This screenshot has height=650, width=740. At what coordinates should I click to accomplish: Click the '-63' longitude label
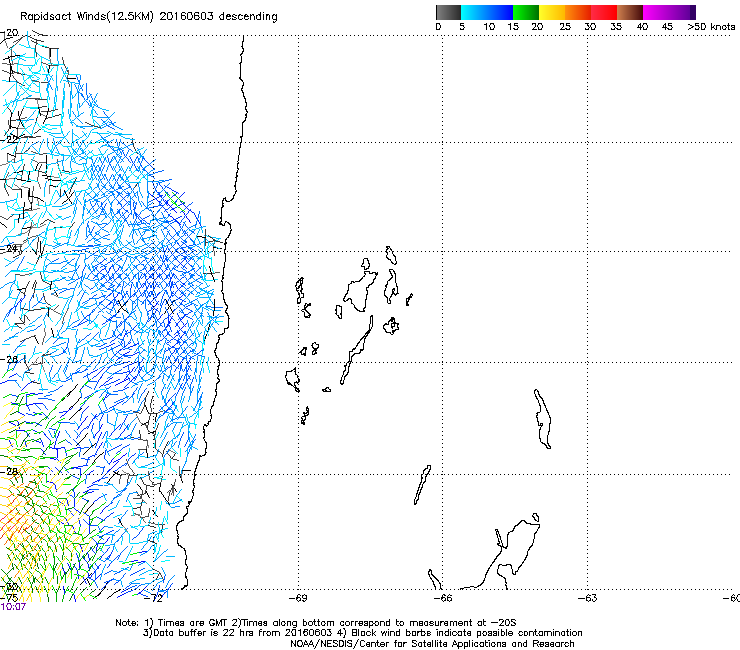click(588, 598)
